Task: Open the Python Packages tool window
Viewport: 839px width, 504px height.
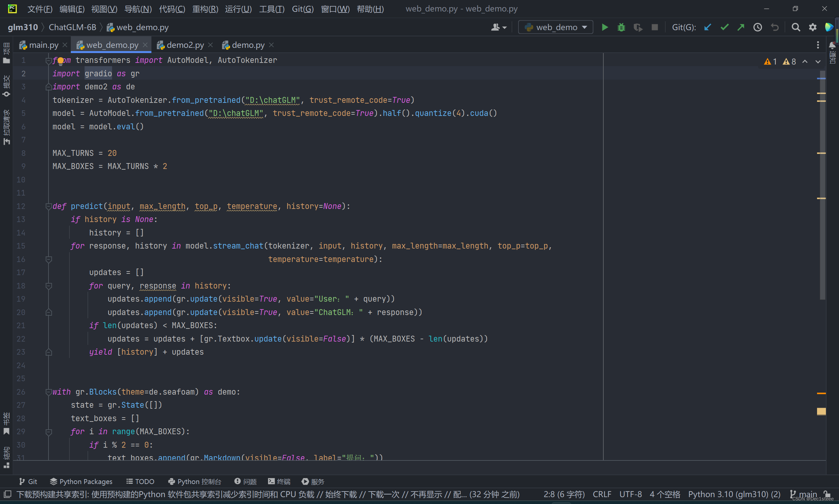Action: (x=81, y=482)
